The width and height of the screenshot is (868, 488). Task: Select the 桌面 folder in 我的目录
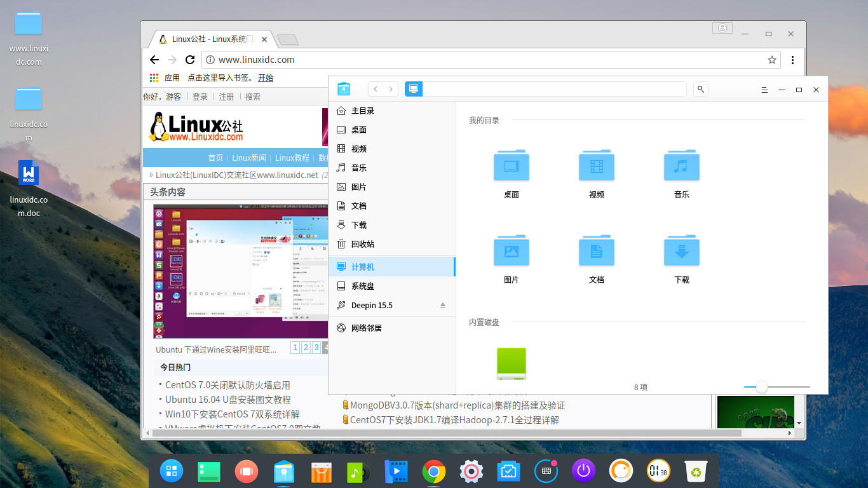coord(512,166)
